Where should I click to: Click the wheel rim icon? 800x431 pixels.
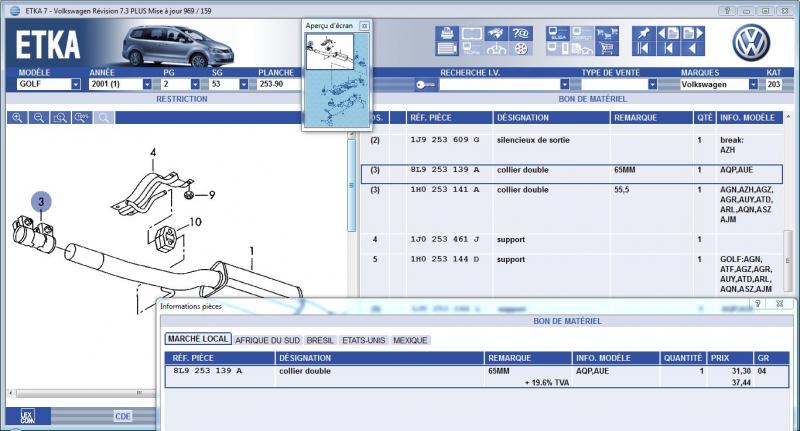click(520, 48)
